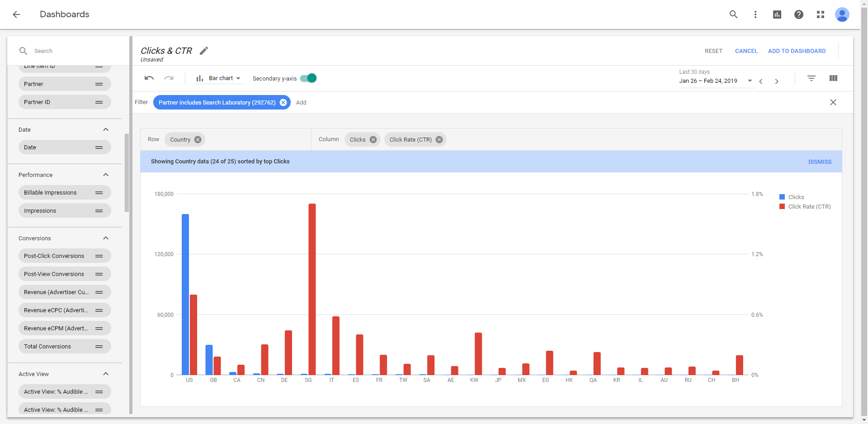Select the Partner dimension chip
This screenshot has height=424, width=868.
coord(65,84)
